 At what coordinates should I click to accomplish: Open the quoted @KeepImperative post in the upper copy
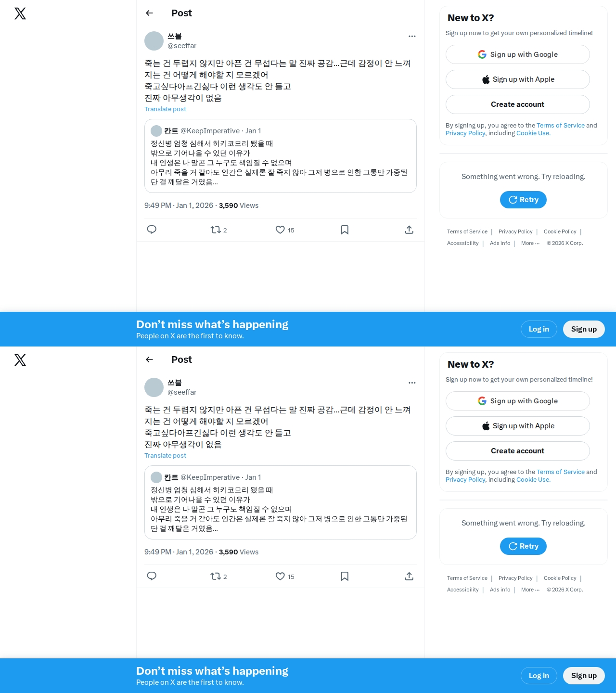281,156
